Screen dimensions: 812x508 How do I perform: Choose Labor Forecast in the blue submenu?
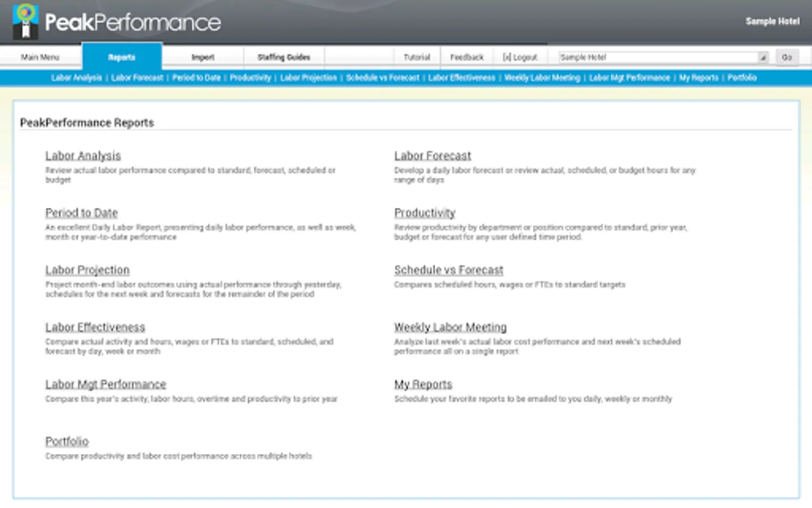137,78
